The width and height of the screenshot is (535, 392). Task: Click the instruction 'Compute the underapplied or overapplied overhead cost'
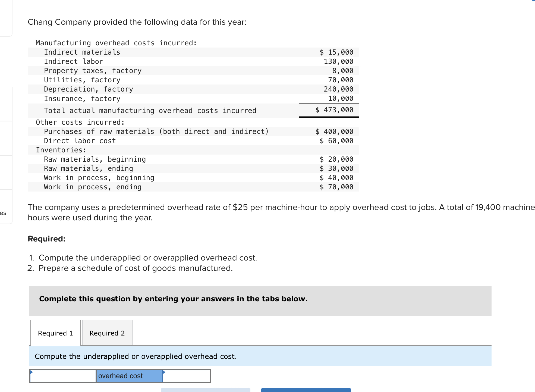pyautogui.click(x=136, y=356)
